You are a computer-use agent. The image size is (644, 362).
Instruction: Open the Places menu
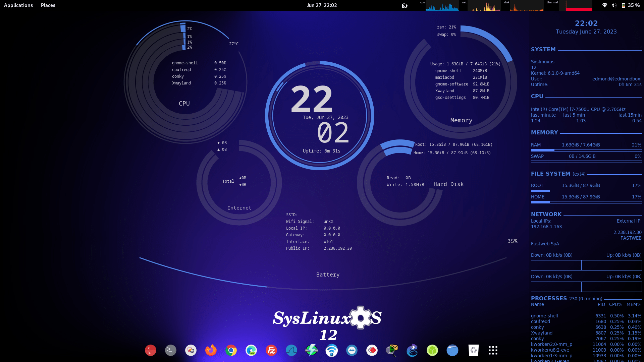48,5
